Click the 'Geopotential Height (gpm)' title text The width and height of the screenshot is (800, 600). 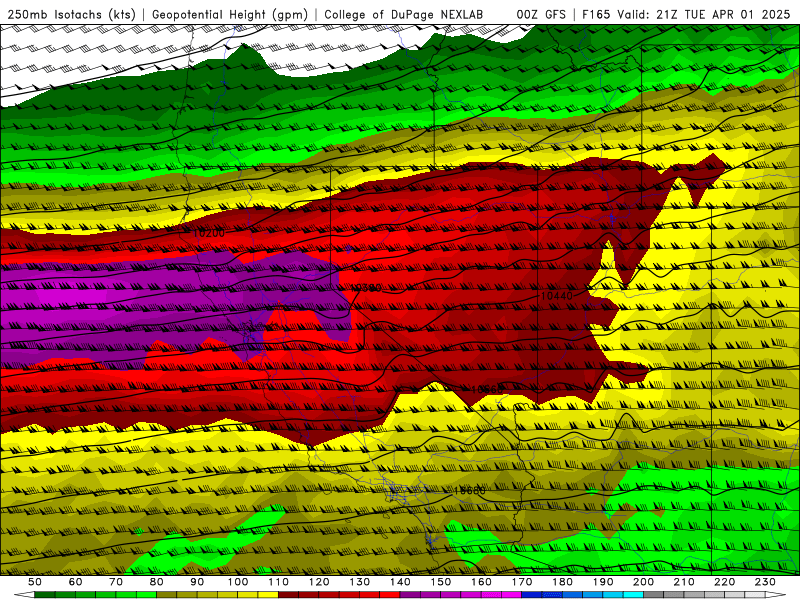click(x=230, y=14)
